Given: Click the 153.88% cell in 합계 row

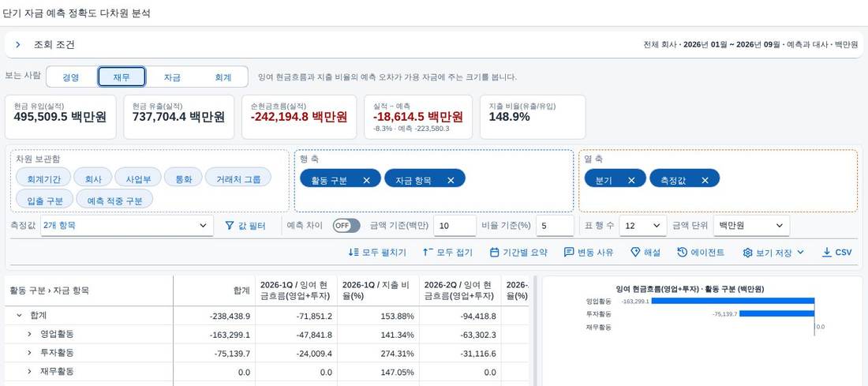Looking at the screenshot, I should (x=378, y=316).
